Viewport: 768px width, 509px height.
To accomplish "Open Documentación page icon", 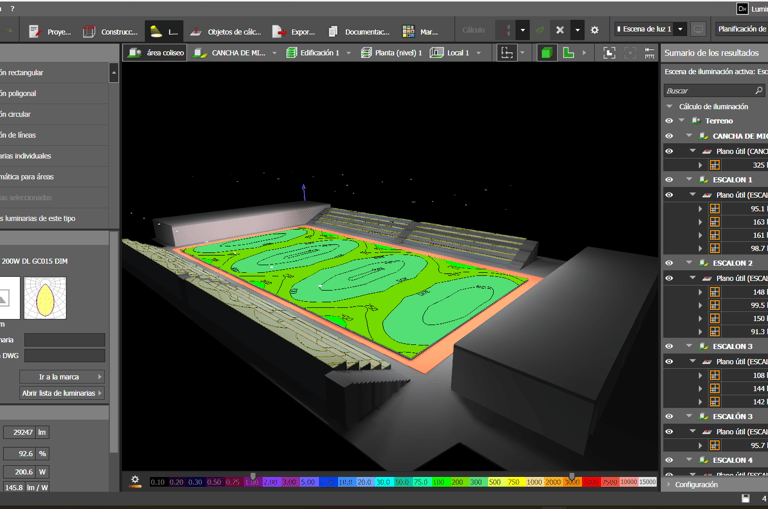I will click(333, 32).
